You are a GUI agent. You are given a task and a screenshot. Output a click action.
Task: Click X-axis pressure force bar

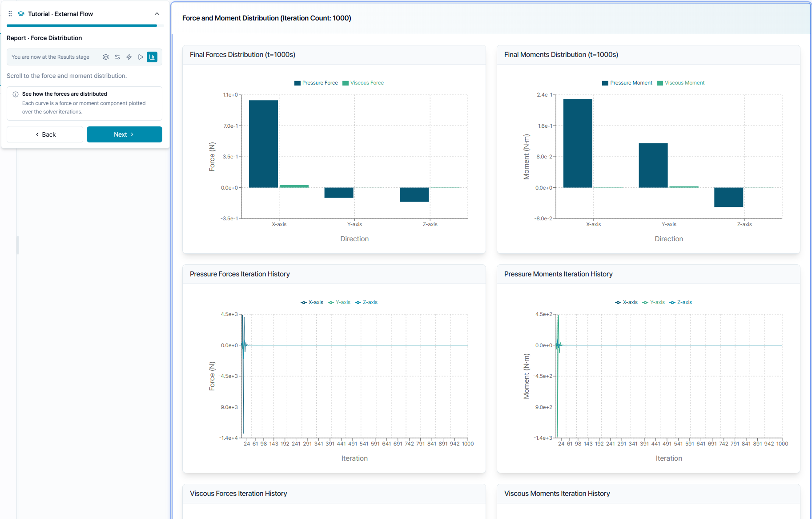[x=263, y=144]
